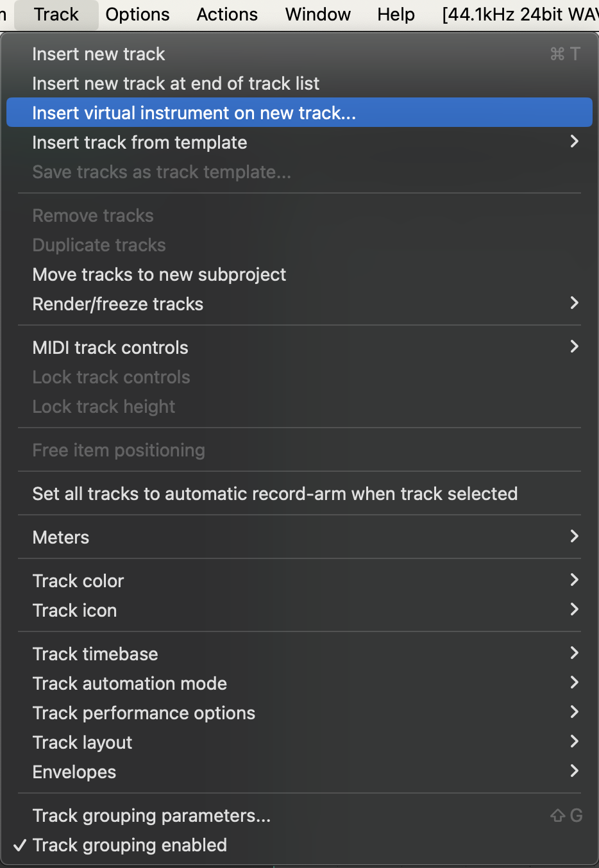Open the Options menu
The height and width of the screenshot is (868, 599).
pyautogui.click(x=137, y=14)
